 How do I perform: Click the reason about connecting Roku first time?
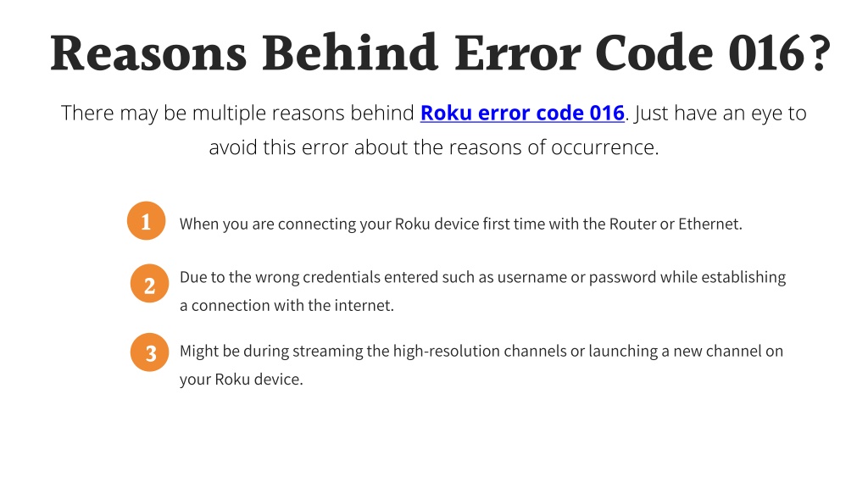[x=460, y=224]
